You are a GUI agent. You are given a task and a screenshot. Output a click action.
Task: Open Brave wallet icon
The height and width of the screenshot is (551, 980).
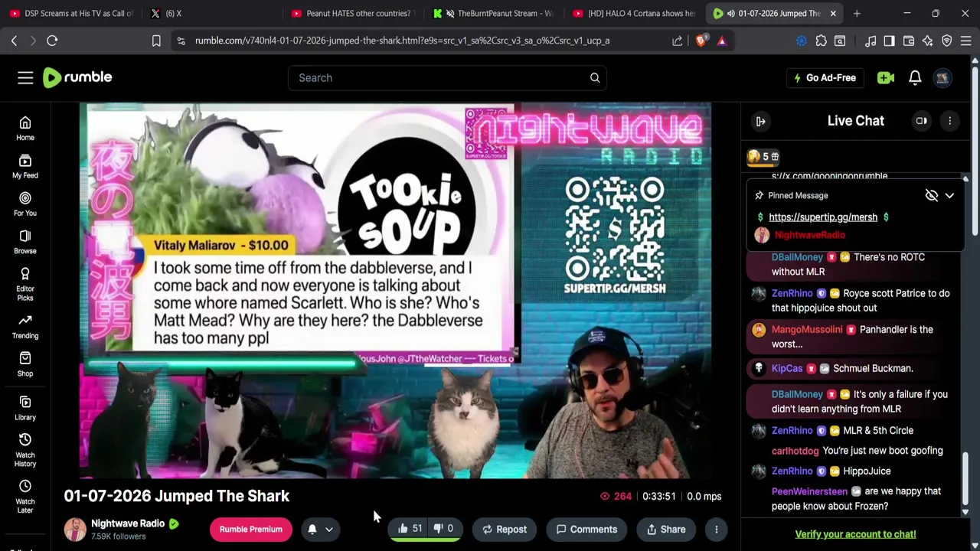909,41
